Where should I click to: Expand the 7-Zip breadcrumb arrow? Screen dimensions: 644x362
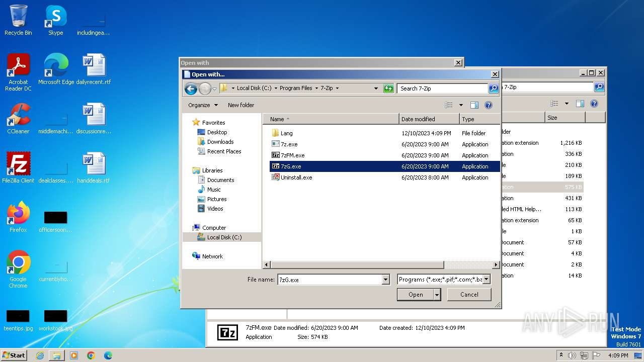click(337, 88)
